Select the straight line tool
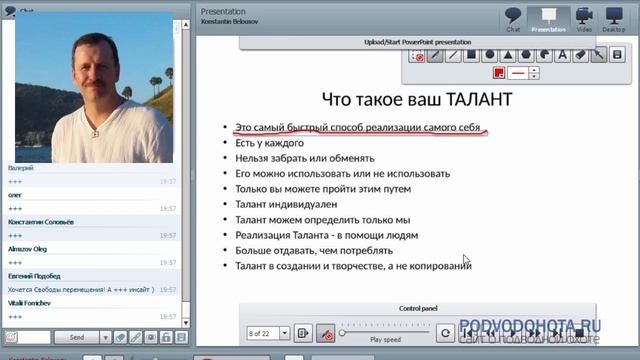This screenshot has height=360, width=640. pyautogui.click(x=453, y=55)
